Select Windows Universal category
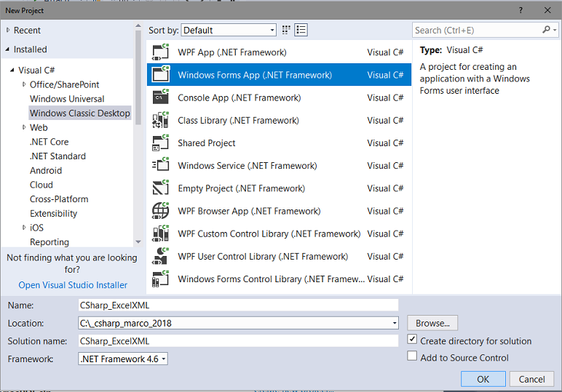This screenshot has width=562, height=392. click(x=67, y=99)
